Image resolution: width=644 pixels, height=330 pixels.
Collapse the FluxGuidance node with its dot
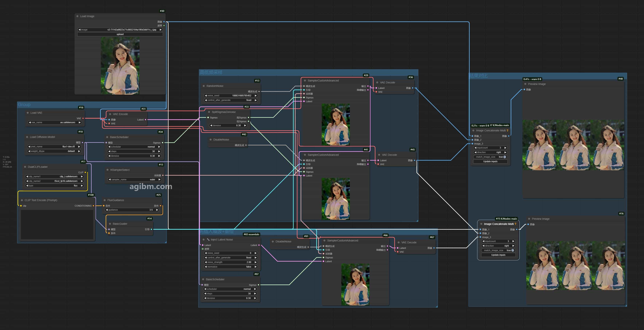[105, 200]
